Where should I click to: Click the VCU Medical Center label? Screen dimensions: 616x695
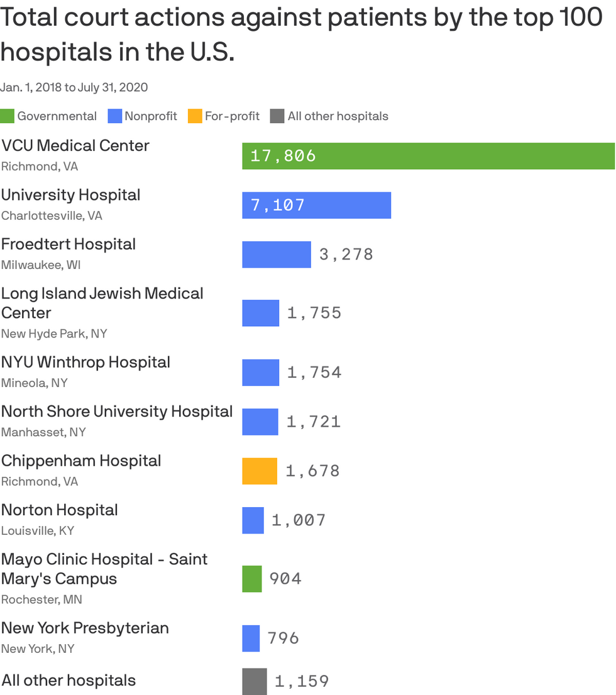[x=75, y=145]
